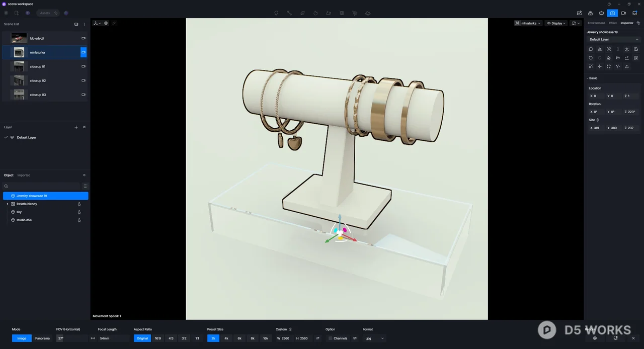Click the file document icon in top bar
Image resolution: width=644 pixels, height=349 pixels.
tap(17, 13)
